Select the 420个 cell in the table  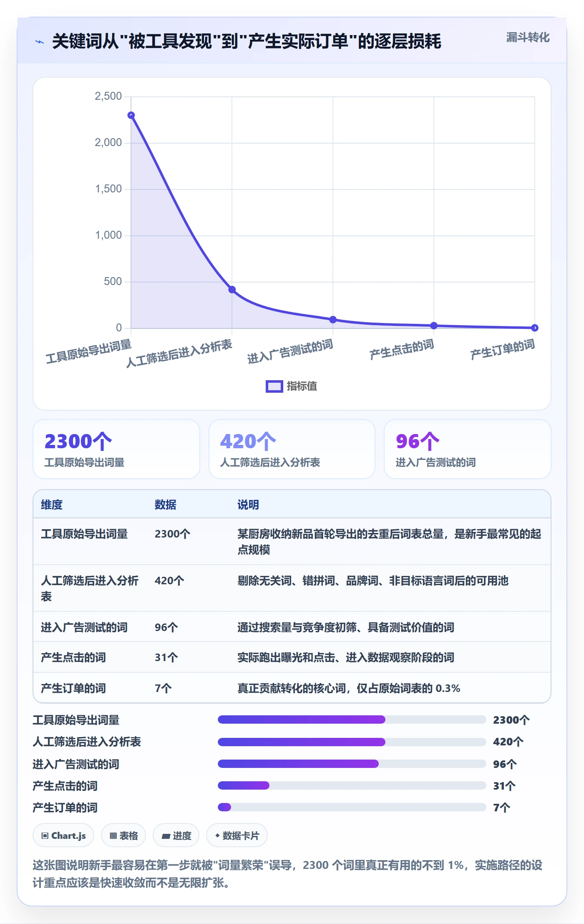[x=169, y=581]
